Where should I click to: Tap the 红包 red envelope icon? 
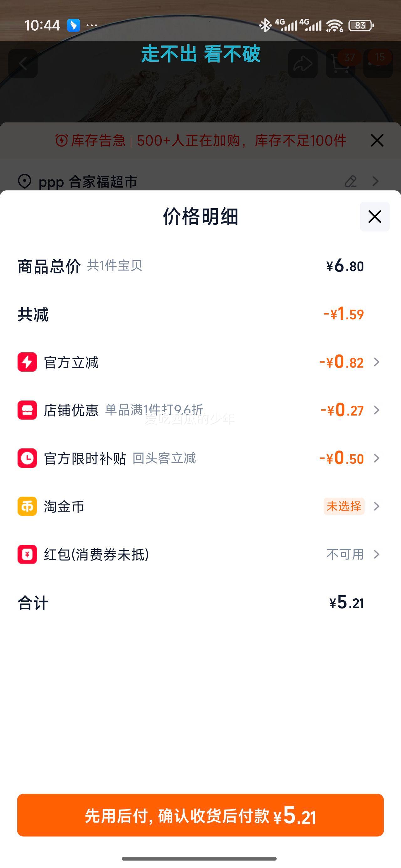click(27, 554)
